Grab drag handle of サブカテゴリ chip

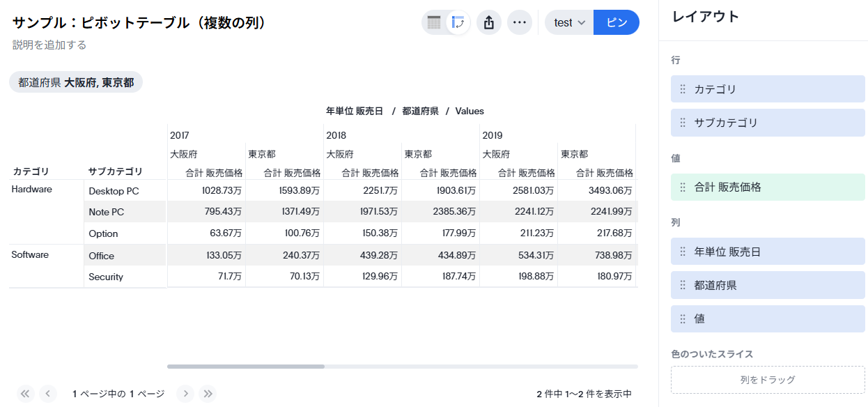click(x=683, y=123)
